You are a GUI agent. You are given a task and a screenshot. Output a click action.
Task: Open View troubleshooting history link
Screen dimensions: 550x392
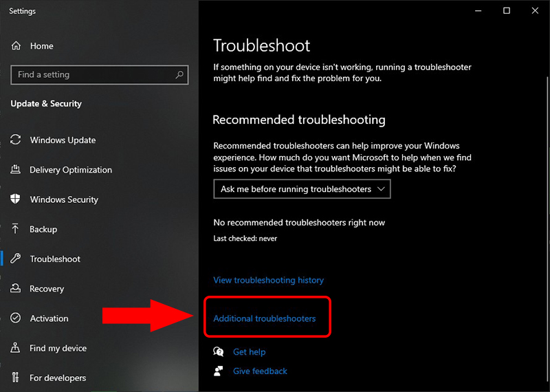pyautogui.click(x=269, y=280)
